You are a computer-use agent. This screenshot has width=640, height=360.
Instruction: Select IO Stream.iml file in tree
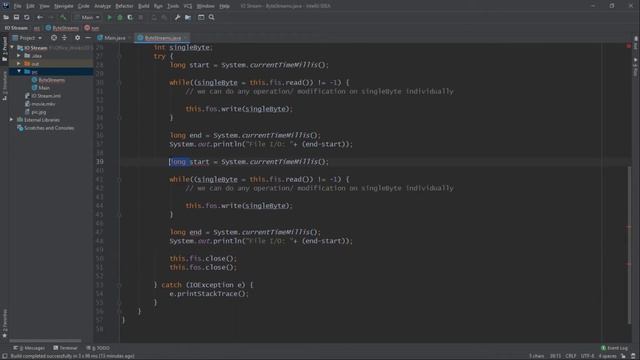click(x=43, y=96)
